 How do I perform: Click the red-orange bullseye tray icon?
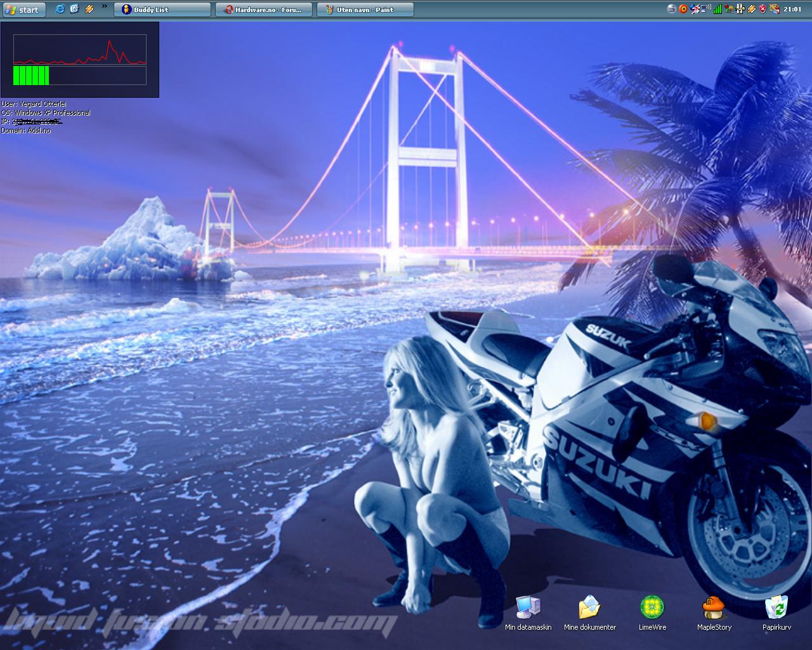pos(683,9)
